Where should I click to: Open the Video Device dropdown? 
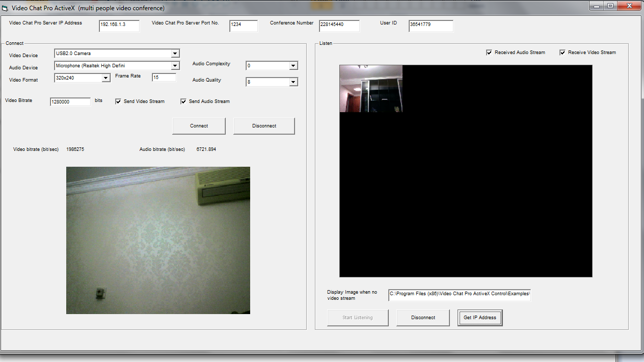(175, 54)
